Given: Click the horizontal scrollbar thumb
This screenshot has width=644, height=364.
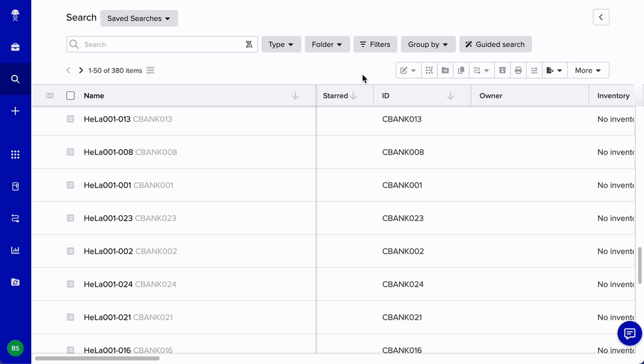Looking at the screenshot, I should pyautogui.click(x=97, y=358).
